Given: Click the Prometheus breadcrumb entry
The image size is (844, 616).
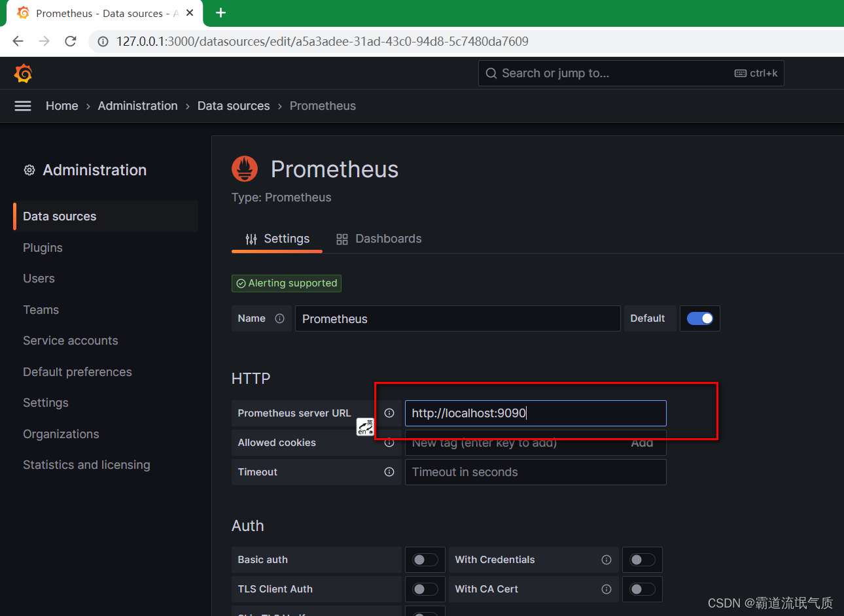Looking at the screenshot, I should (x=323, y=106).
